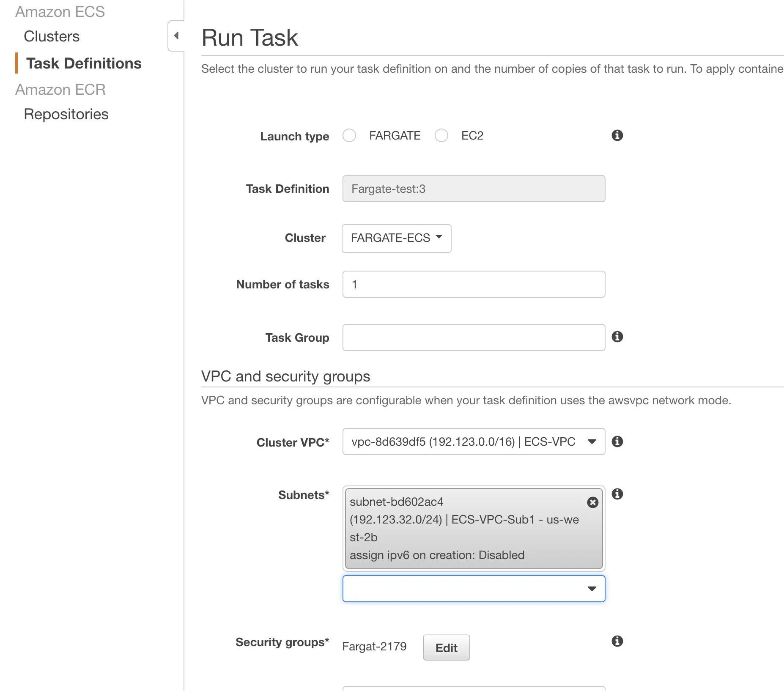Image resolution: width=784 pixels, height=691 pixels.
Task: Click the Subnets info icon
Action: (x=617, y=494)
